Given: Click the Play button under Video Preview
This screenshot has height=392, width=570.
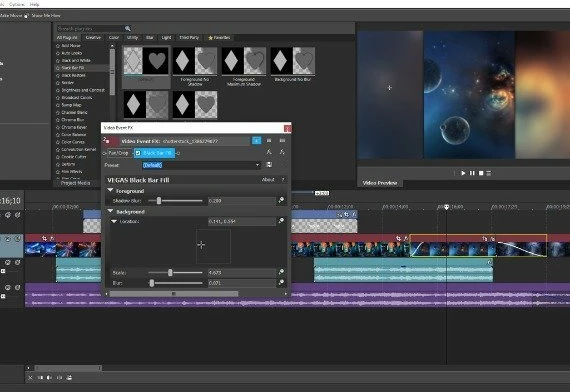Looking at the screenshot, I should pyautogui.click(x=463, y=173).
